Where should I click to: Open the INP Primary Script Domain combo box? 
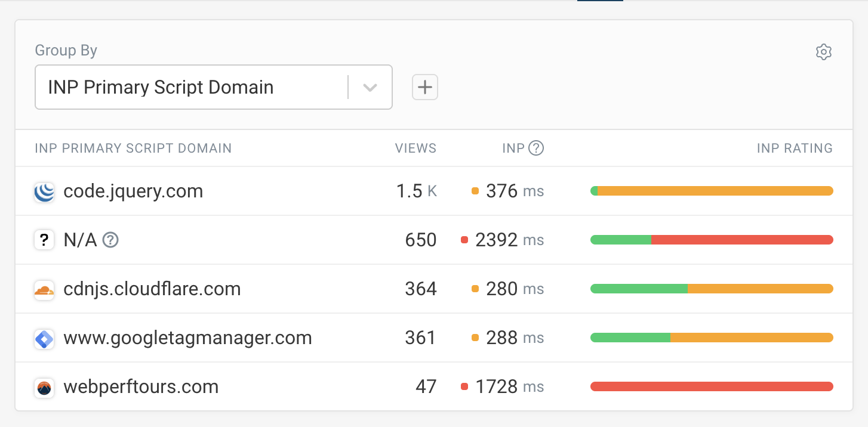point(214,87)
